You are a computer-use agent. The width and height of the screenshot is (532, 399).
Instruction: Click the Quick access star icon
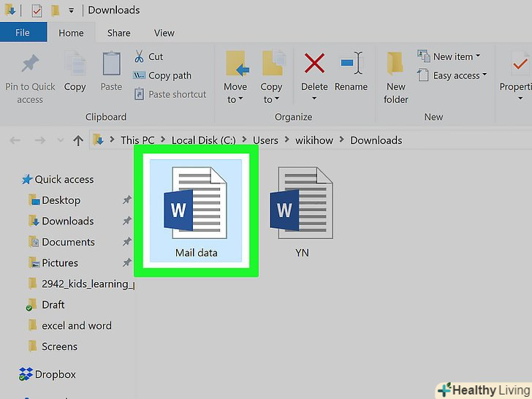[27, 179]
